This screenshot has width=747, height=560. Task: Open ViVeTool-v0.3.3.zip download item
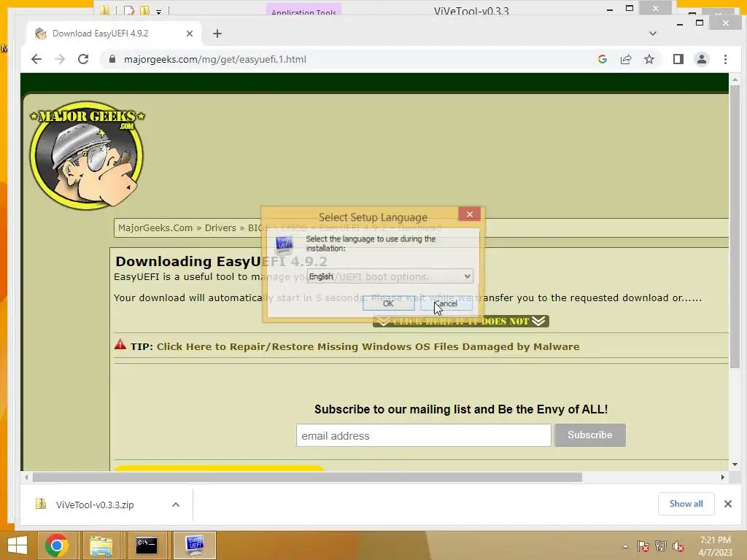point(94,505)
